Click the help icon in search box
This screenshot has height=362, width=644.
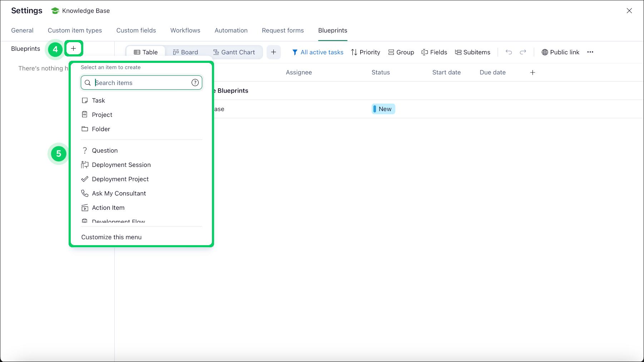pos(195,83)
